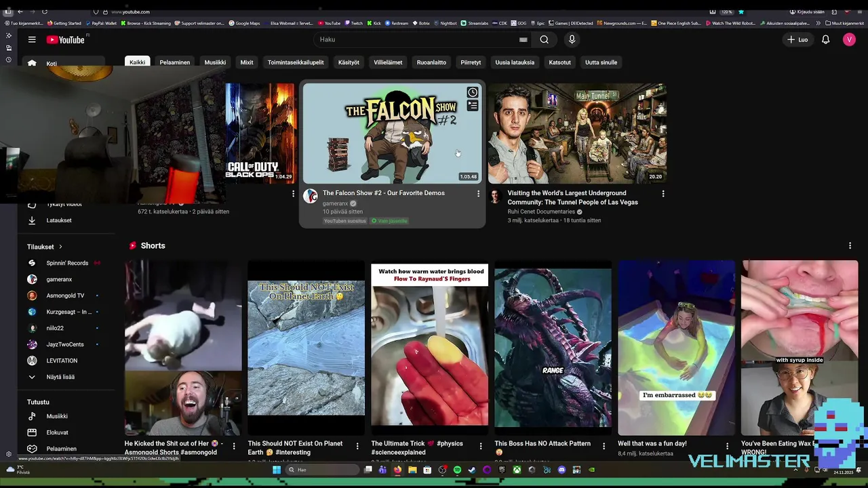Open the Elokuvat explore entry

pos(57,432)
